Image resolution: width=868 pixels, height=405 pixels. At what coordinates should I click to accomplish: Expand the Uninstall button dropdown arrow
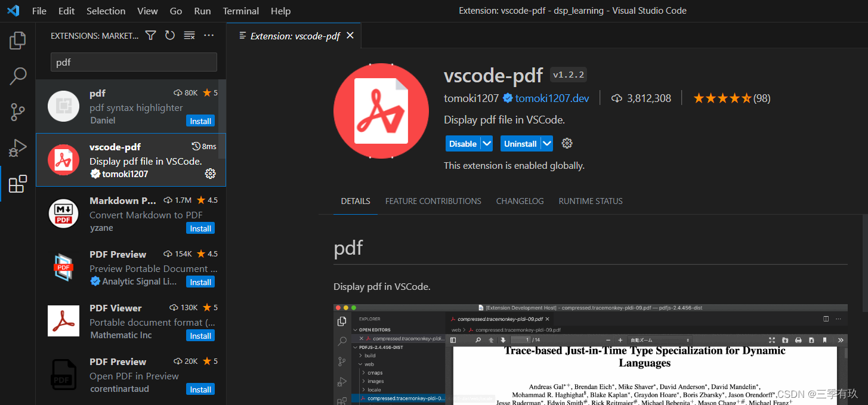click(x=546, y=143)
